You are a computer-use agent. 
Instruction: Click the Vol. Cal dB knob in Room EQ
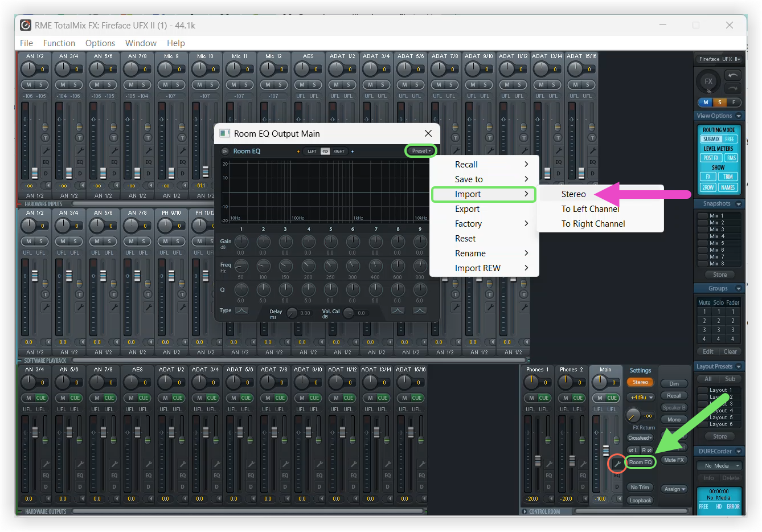coord(349,313)
